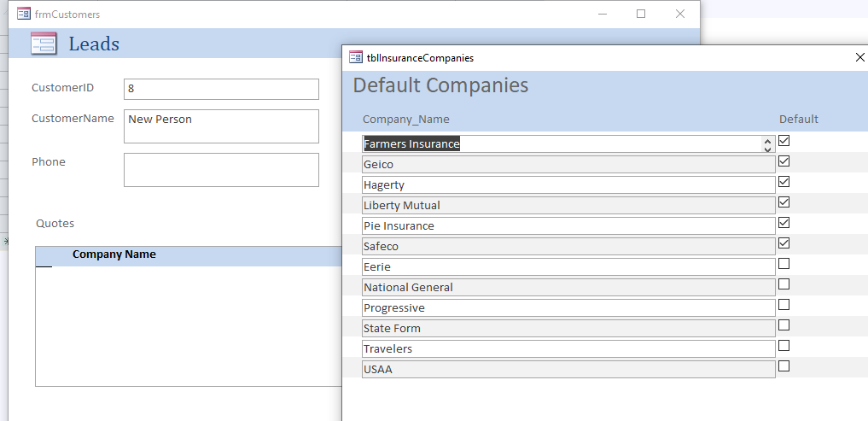The image size is (868, 421).
Task: Click the CustomerID field showing 8
Action: click(221, 89)
